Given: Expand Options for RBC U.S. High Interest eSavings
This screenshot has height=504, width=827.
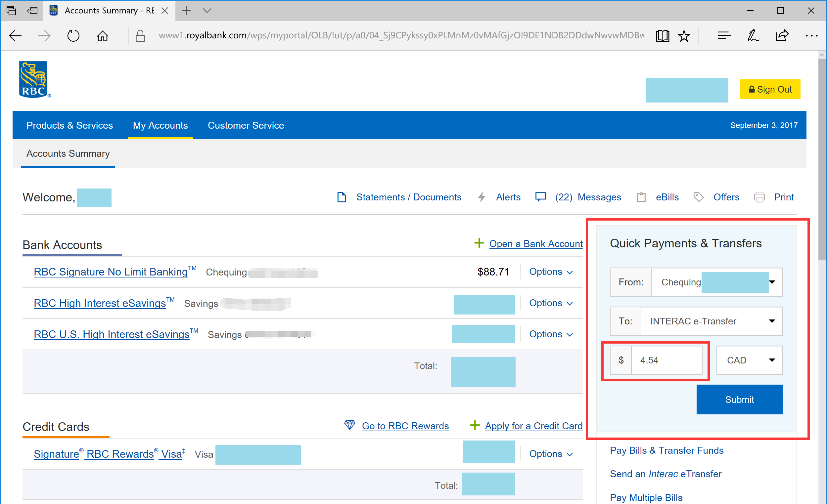Looking at the screenshot, I should 550,334.
